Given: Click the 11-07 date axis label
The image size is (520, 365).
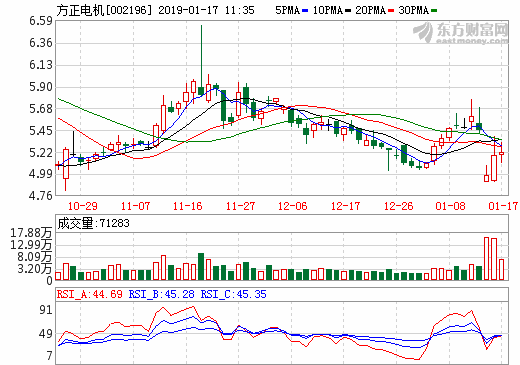Looking at the screenshot, I should click(x=135, y=206).
